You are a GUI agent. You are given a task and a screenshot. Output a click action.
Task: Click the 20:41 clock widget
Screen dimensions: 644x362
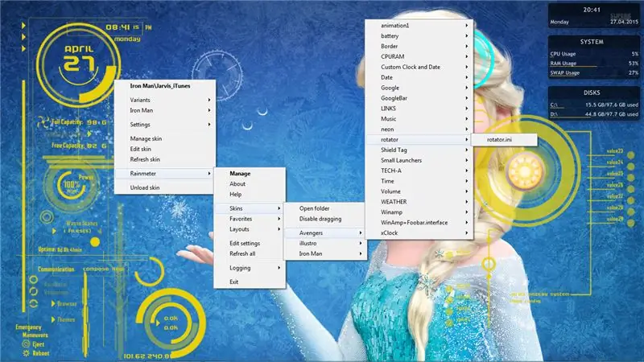click(593, 15)
